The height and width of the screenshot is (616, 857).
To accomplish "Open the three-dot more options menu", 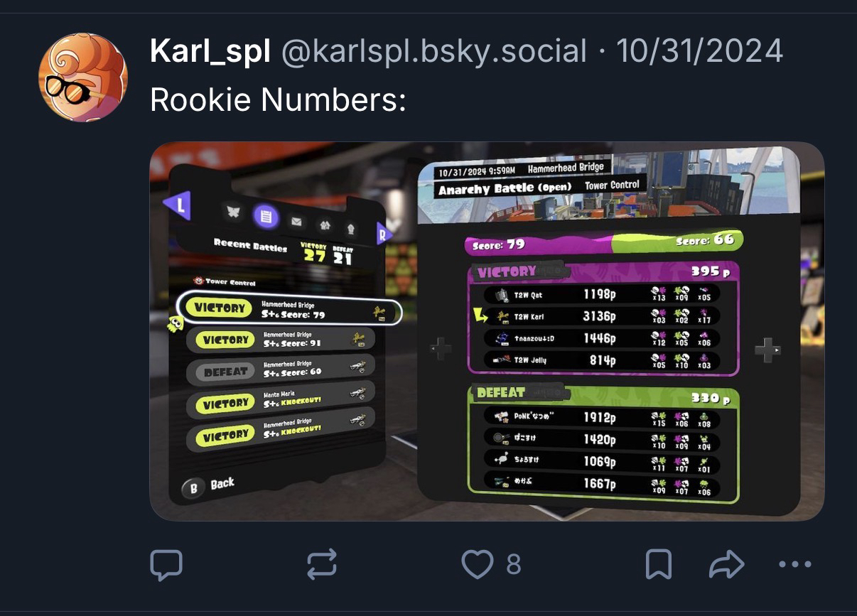I will click(x=794, y=565).
